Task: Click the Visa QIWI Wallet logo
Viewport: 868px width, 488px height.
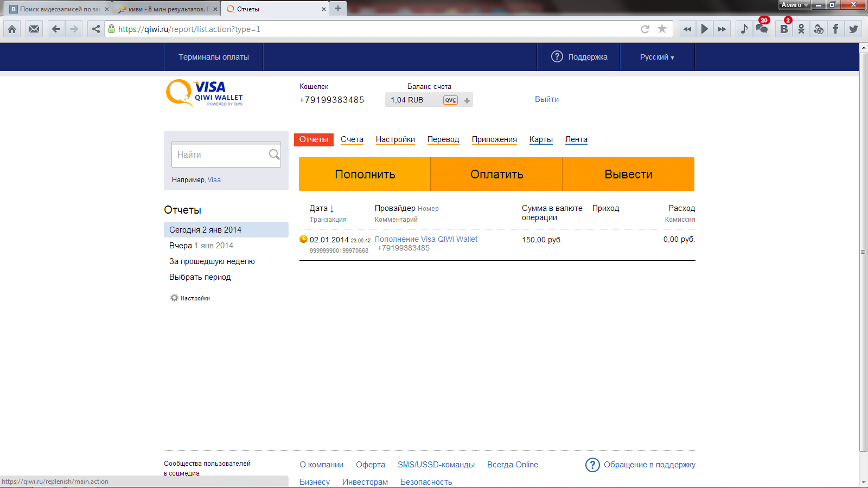Action: tap(205, 93)
